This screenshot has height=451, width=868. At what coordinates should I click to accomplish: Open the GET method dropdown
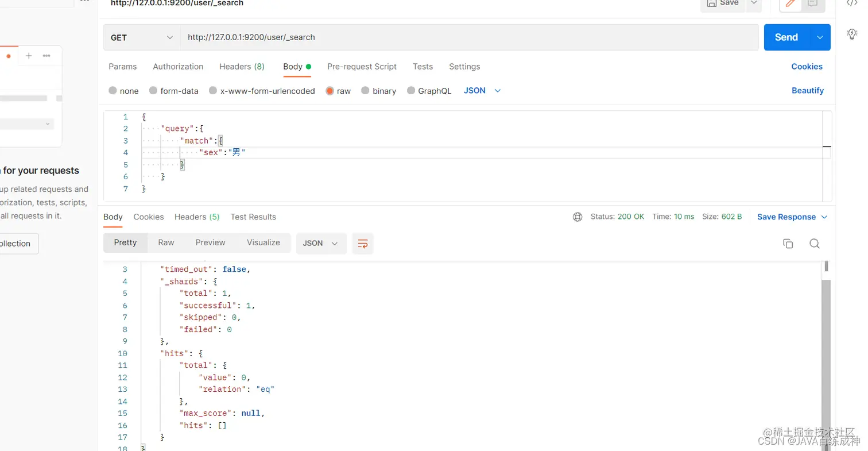point(142,37)
